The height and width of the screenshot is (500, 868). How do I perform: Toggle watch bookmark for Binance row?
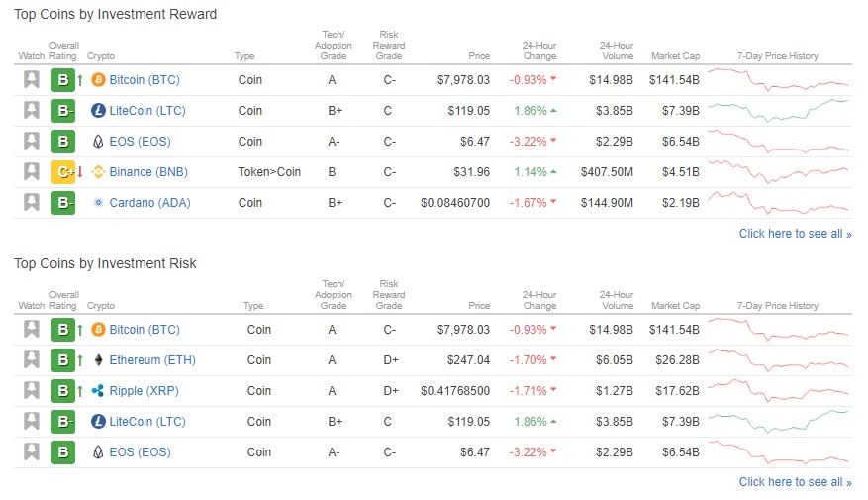click(32, 171)
